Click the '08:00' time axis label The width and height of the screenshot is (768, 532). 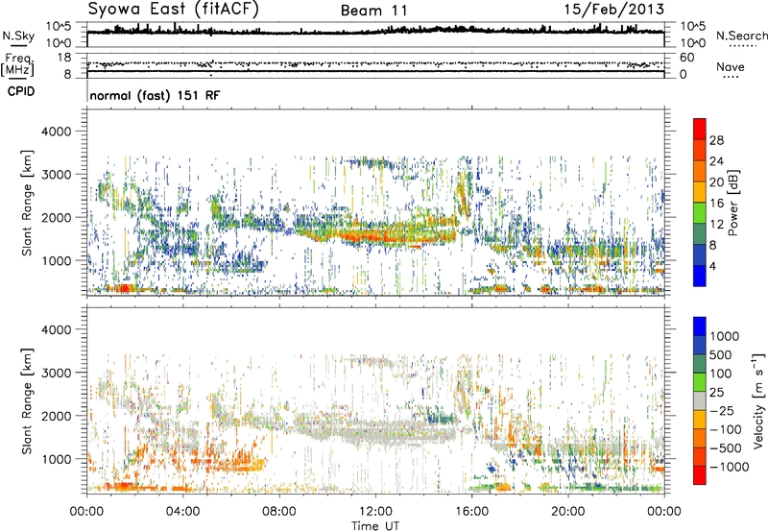279,512
